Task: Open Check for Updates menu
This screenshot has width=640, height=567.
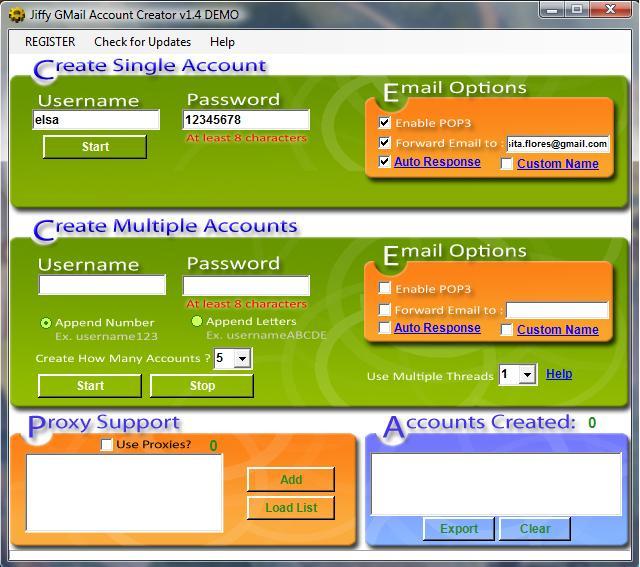Action: click(142, 42)
